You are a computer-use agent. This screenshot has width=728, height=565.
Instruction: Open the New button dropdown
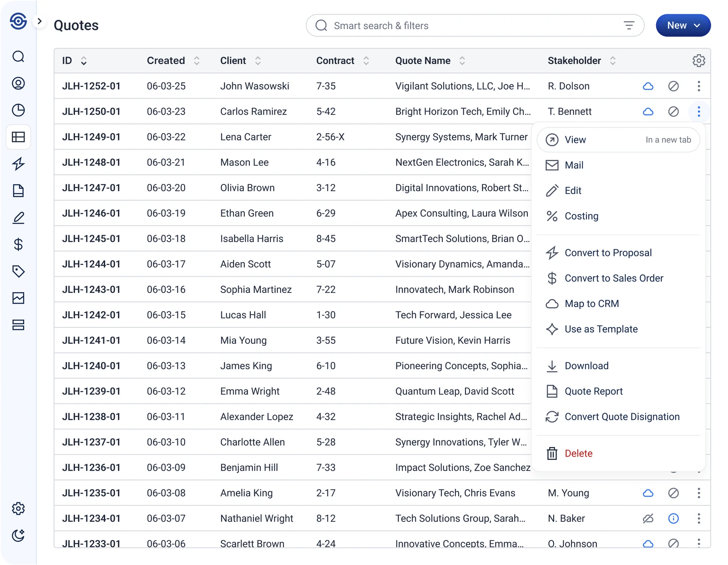(x=683, y=25)
